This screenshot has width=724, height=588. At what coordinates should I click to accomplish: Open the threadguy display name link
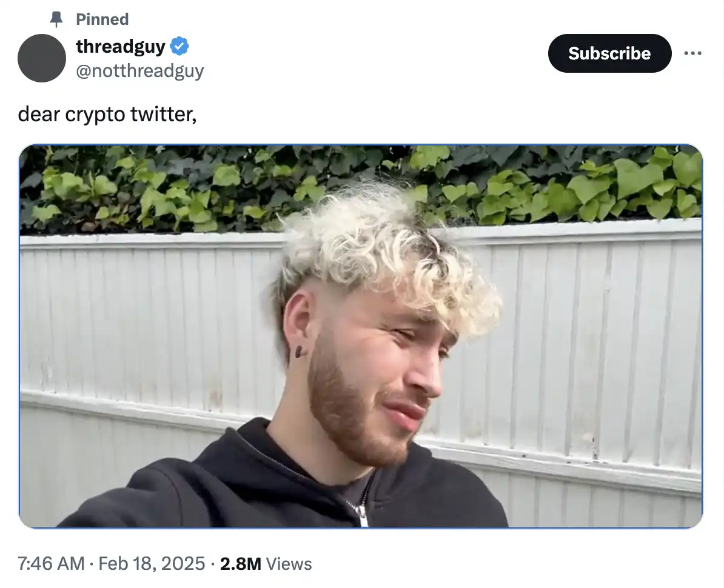[120, 47]
